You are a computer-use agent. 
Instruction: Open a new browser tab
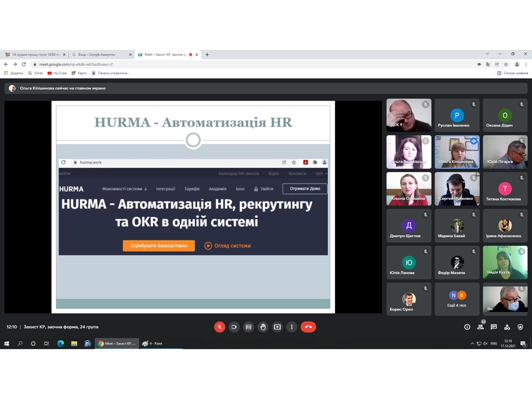click(207, 54)
